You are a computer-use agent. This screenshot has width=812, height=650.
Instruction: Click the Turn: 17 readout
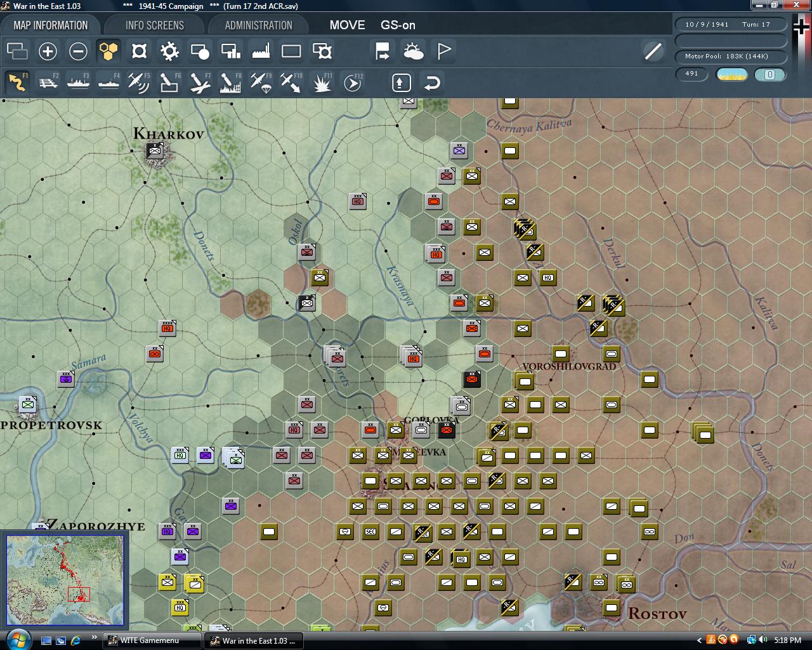[x=756, y=24]
